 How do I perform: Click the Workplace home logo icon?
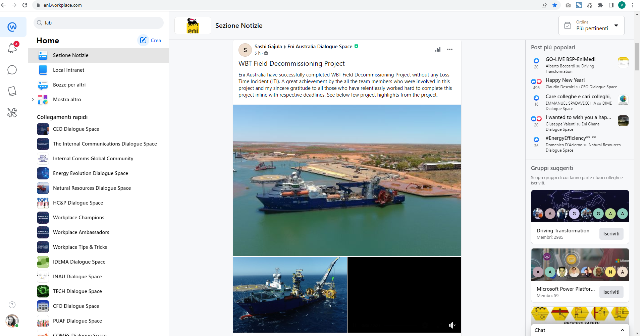12,27
